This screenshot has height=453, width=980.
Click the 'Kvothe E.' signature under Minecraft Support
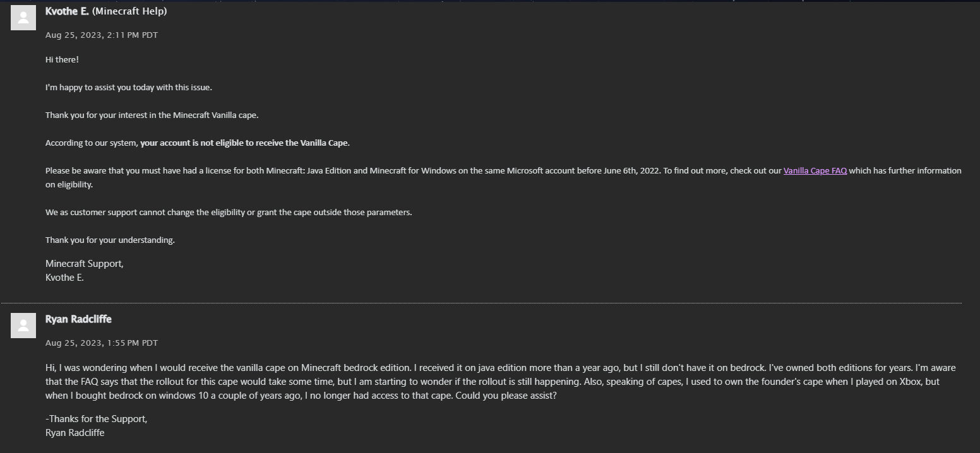[64, 278]
